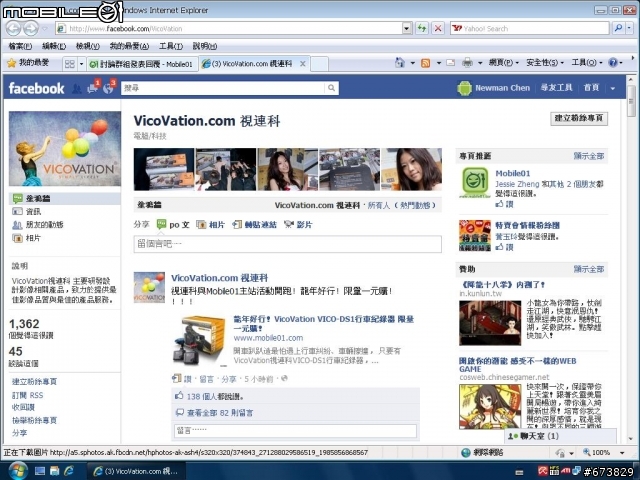The height and width of the screenshot is (480, 640).
Task: Click the Refresh page icon
Action: [422, 28]
